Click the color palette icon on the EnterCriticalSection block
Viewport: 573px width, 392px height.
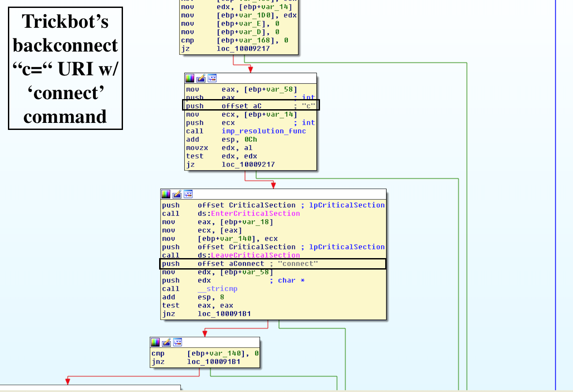click(166, 194)
